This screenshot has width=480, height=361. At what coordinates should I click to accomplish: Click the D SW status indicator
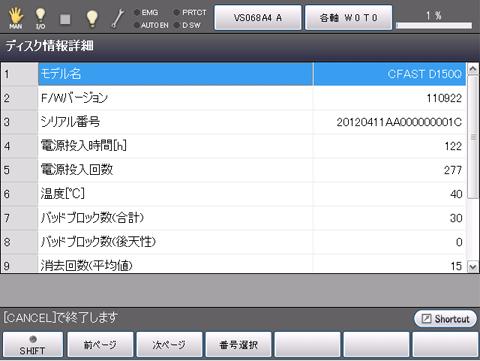tap(187, 25)
